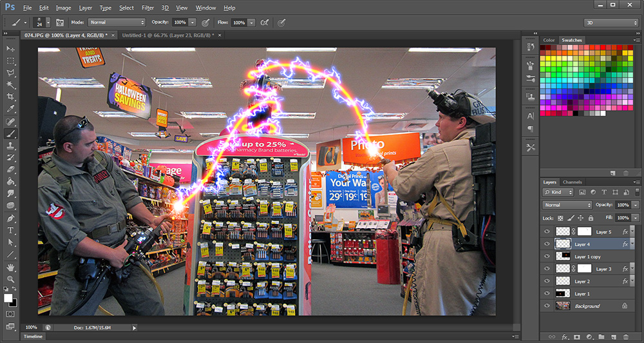This screenshot has width=644, height=343.
Task: Switch to the Color panel tab
Action: coord(549,40)
